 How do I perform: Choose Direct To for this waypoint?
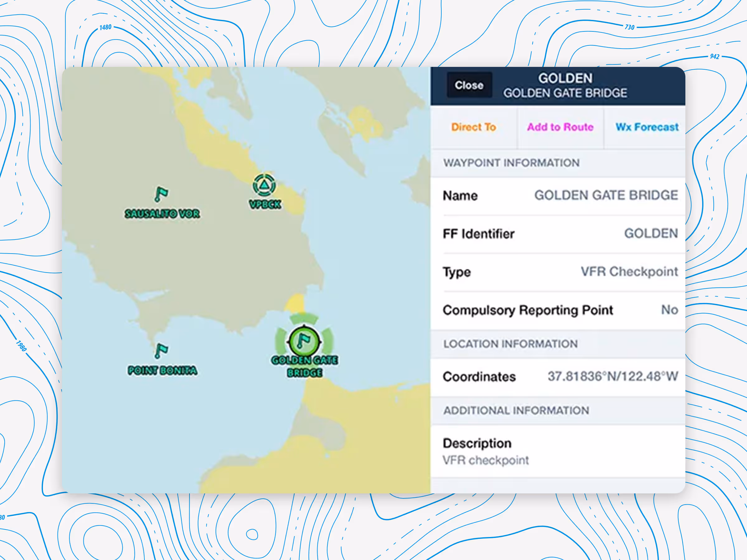pos(473,127)
